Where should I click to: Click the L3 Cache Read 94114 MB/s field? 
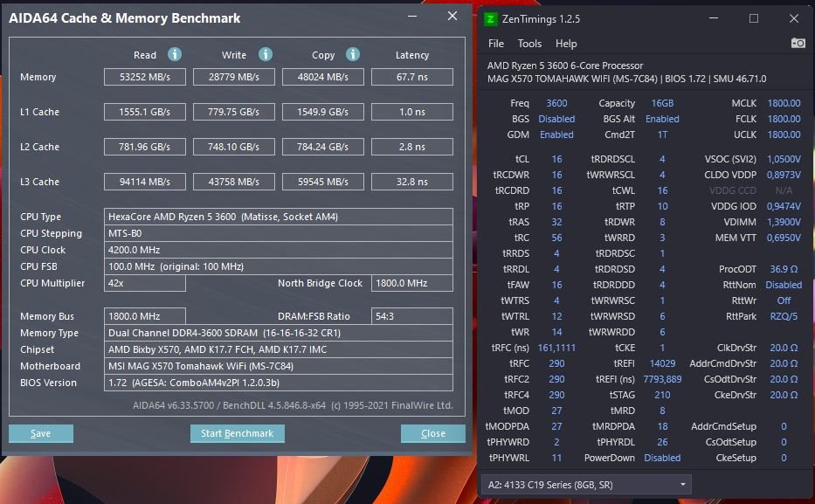[x=144, y=182]
